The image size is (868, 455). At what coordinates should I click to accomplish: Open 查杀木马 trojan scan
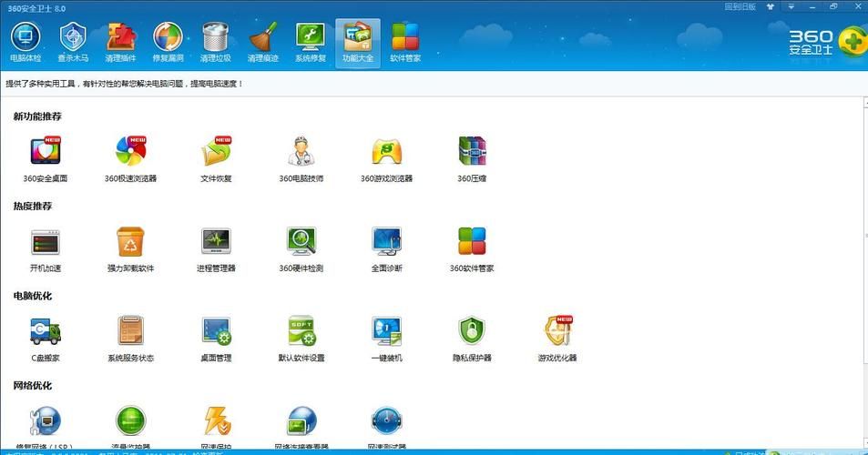coord(73,43)
